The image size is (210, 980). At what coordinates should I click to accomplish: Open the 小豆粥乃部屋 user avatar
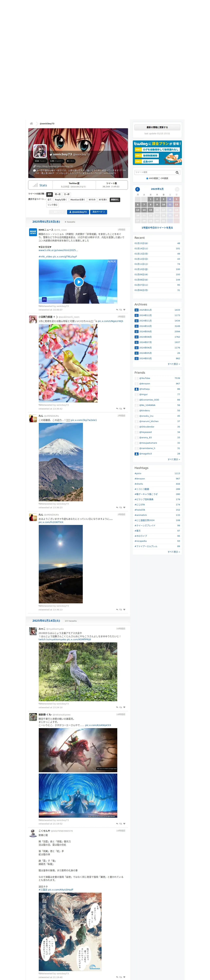(x=33, y=319)
